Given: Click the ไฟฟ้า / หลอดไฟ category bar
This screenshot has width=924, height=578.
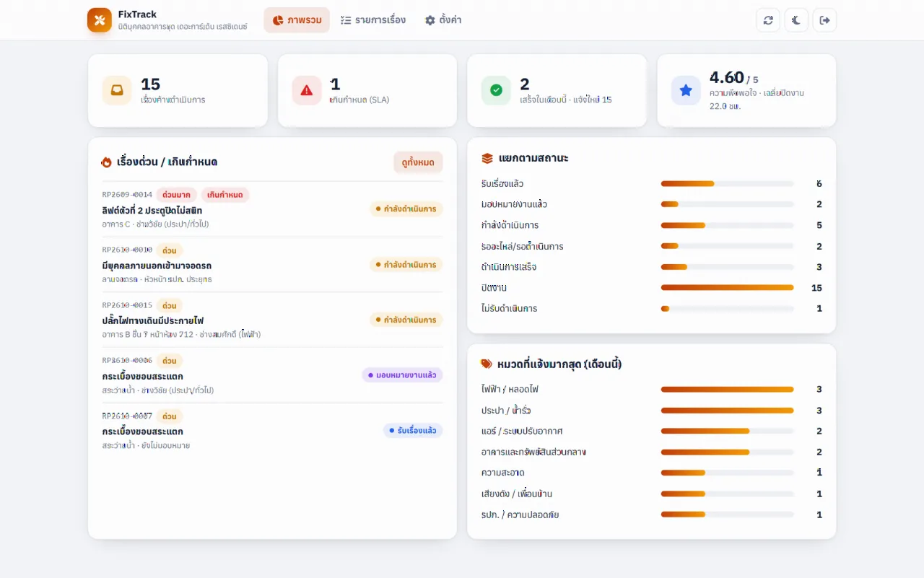Looking at the screenshot, I should pos(727,390).
